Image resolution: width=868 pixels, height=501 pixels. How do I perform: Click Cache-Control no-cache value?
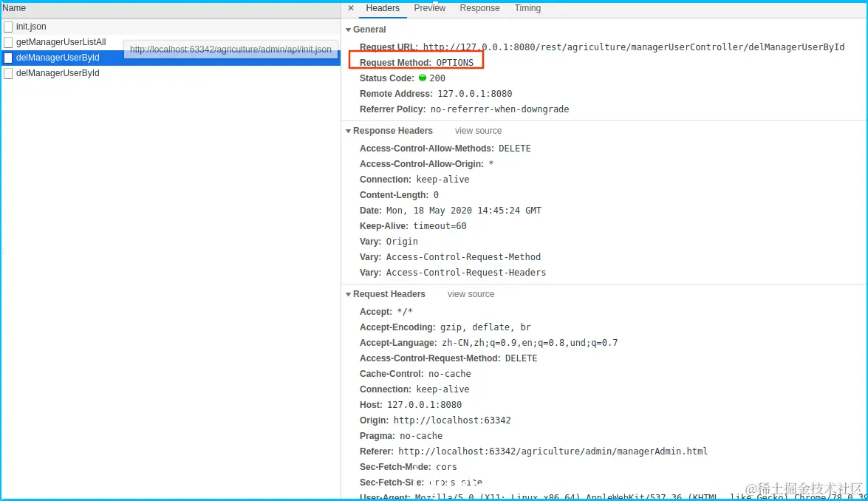[449, 374]
